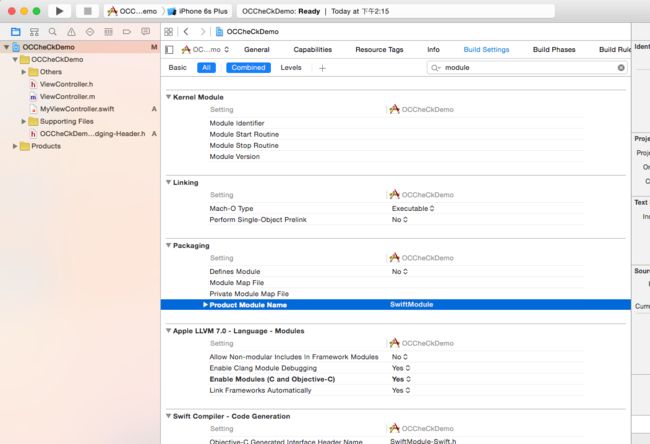Open the Debug navigator icon

108,32
